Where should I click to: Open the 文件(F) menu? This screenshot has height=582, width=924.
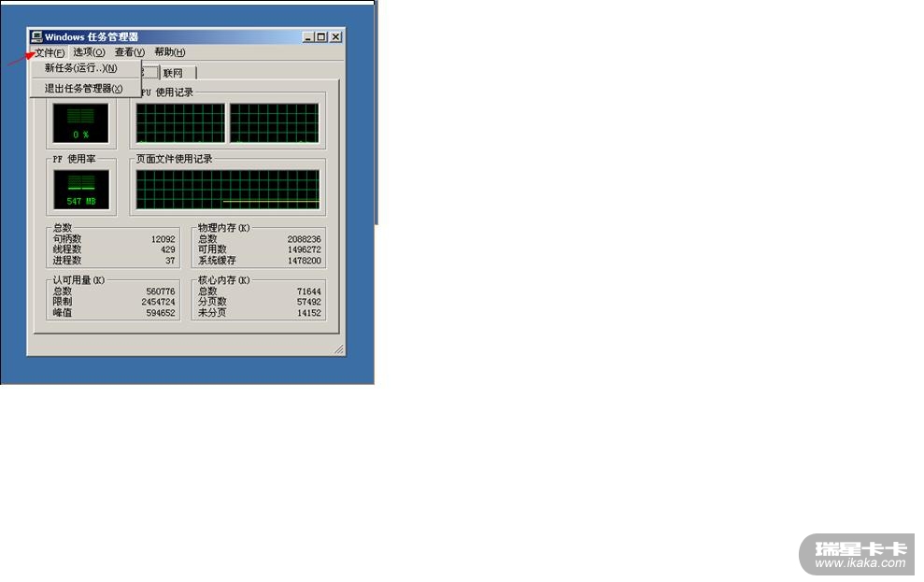coord(50,52)
